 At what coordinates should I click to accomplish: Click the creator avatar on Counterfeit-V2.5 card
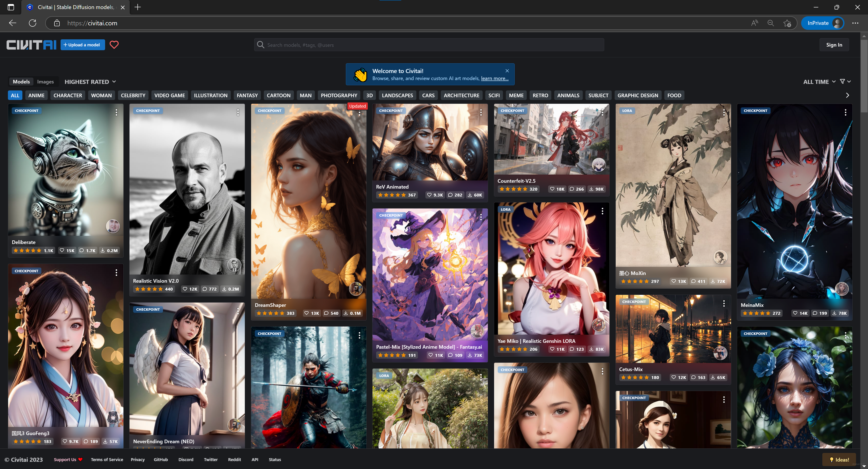tap(598, 165)
